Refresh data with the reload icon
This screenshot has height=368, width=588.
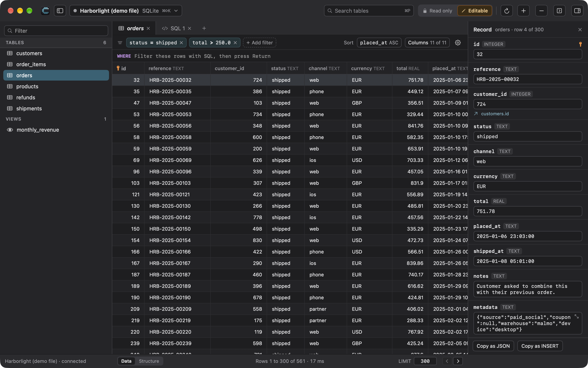pyautogui.click(x=507, y=11)
